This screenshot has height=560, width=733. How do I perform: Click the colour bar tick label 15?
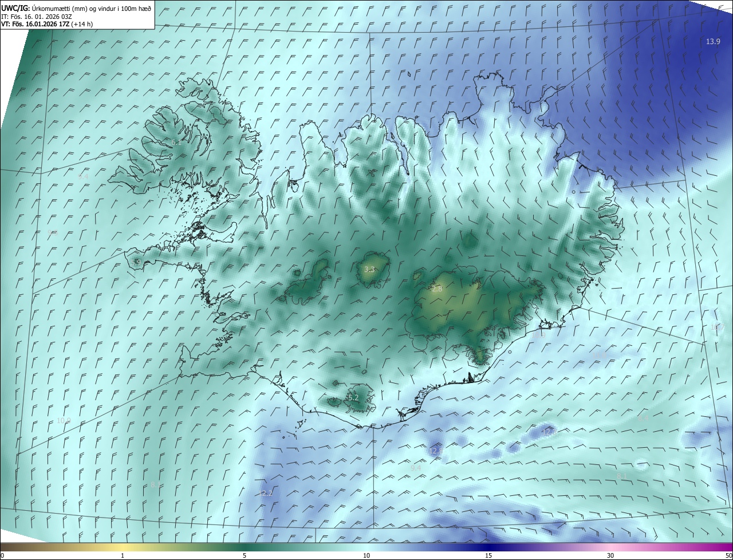pyautogui.click(x=488, y=555)
